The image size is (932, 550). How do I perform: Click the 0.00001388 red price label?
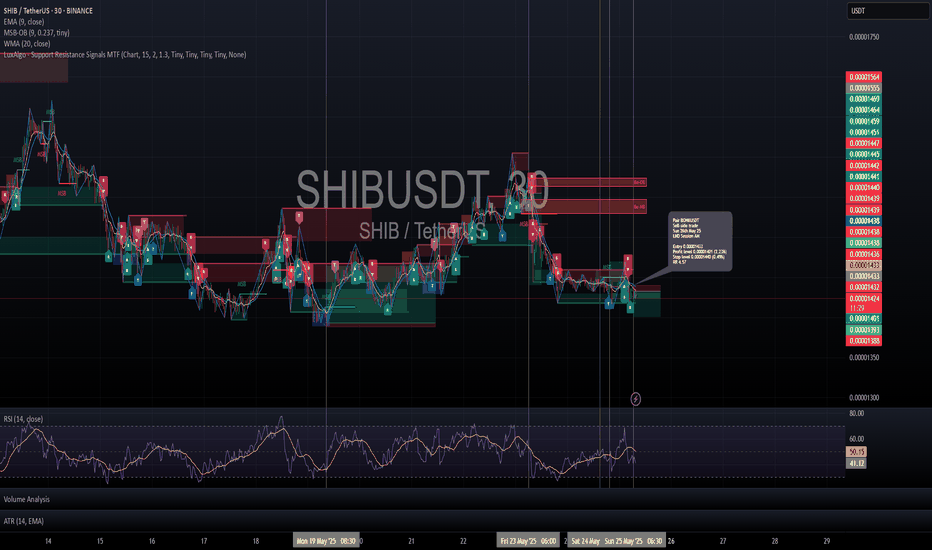[x=864, y=341]
